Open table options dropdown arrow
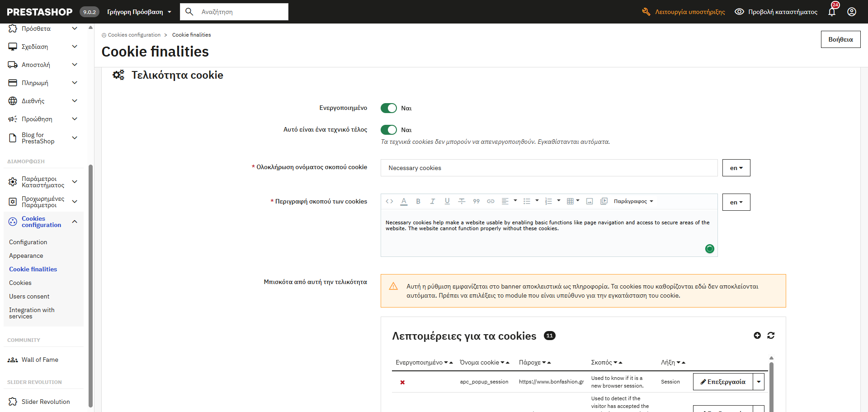 point(578,200)
